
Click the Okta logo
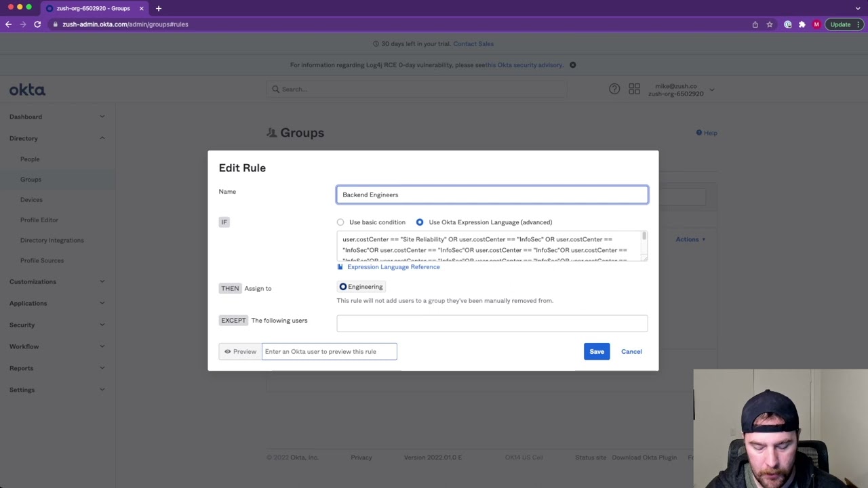(x=27, y=90)
